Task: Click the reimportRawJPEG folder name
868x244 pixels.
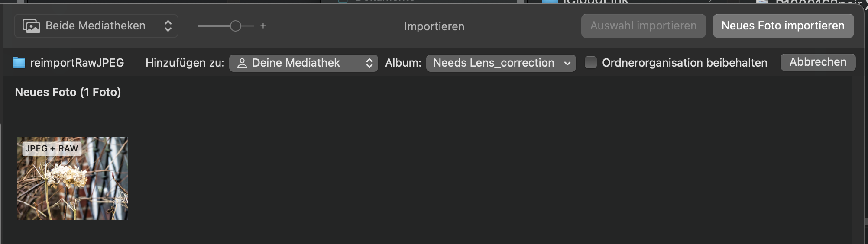Action: click(x=77, y=63)
